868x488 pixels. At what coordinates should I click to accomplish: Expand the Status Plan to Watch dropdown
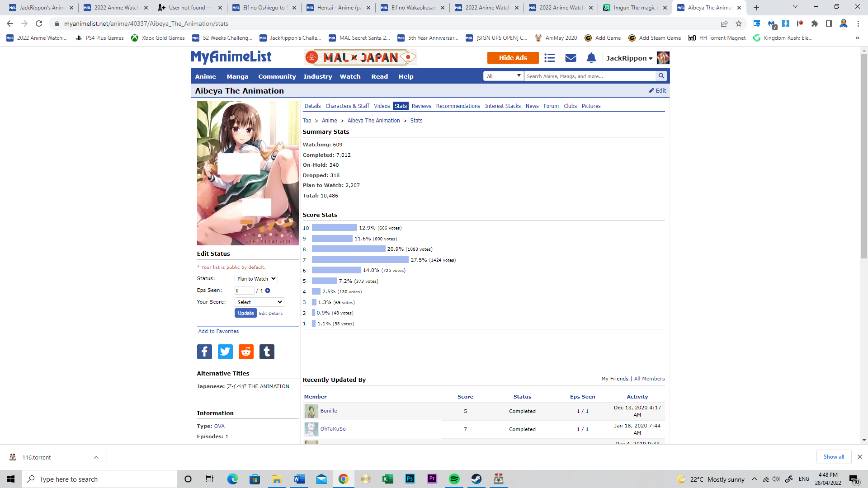point(256,279)
